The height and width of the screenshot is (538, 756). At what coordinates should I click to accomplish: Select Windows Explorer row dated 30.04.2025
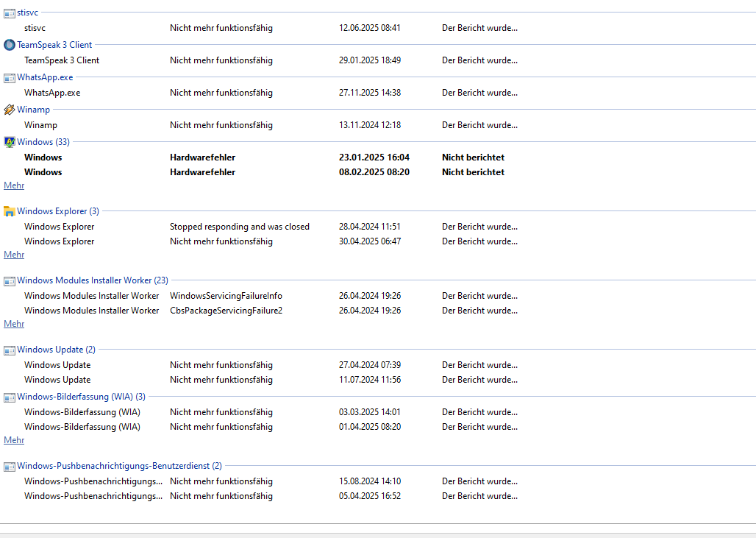coord(271,241)
